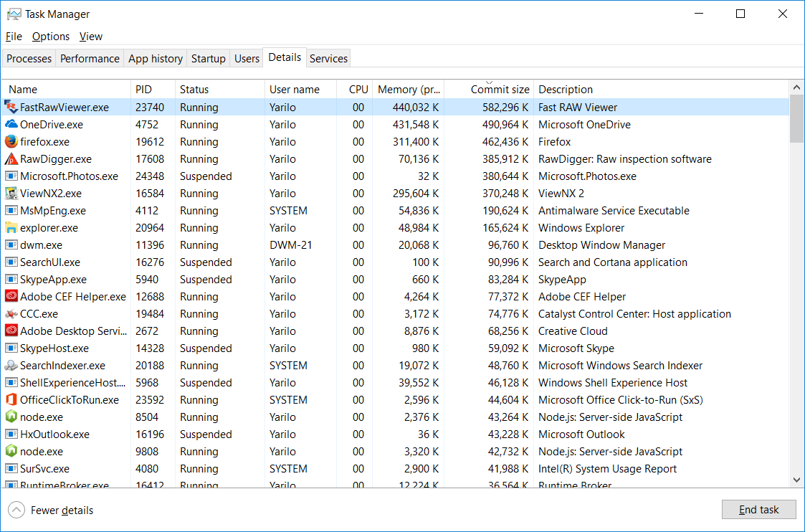Open the Services tab
This screenshot has height=532, width=805.
point(328,59)
